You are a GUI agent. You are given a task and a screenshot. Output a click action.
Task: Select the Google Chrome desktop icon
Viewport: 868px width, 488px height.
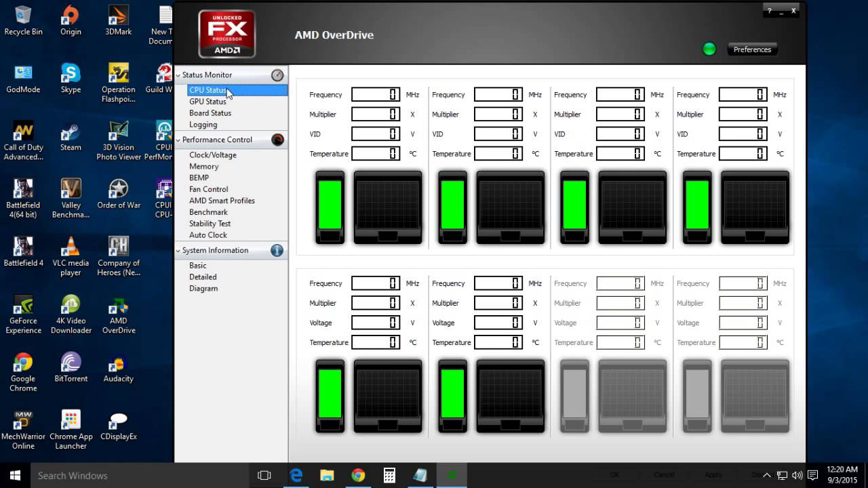(23, 373)
